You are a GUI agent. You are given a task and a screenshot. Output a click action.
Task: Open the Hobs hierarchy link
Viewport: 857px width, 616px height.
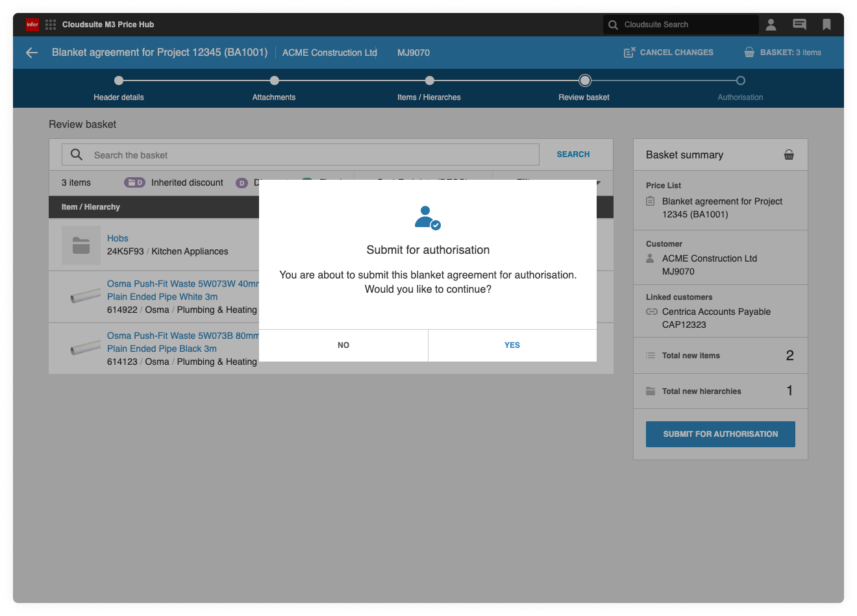click(x=118, y=238)
